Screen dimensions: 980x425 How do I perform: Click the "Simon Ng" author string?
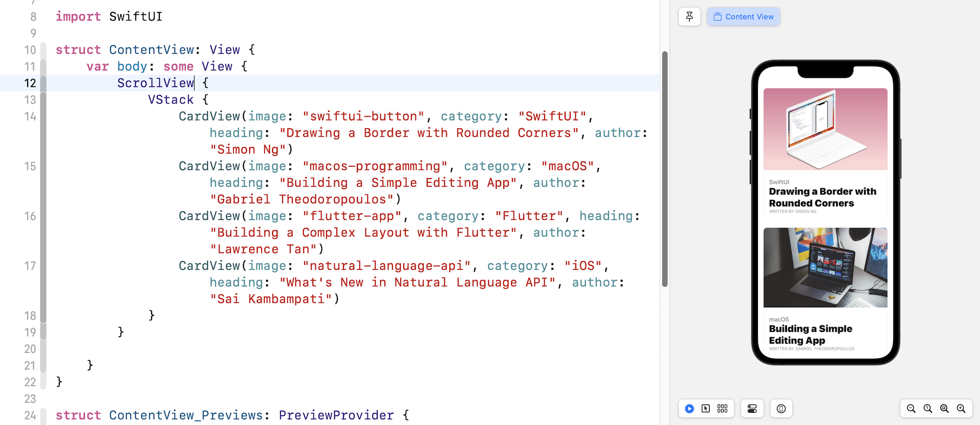(x=248, y=149)
